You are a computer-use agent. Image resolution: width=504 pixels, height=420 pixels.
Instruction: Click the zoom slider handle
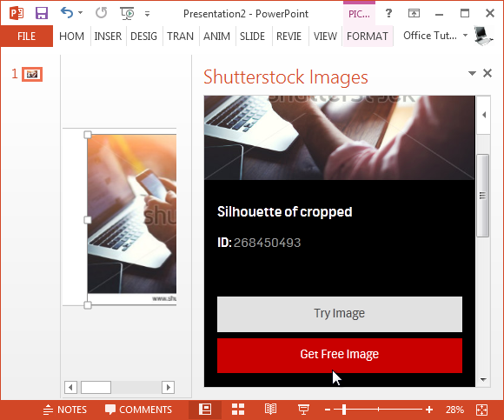(x=344, y=410)
